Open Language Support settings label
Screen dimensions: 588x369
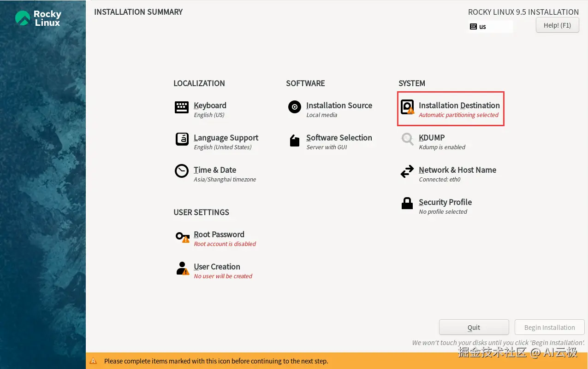[x=226, y=138]
